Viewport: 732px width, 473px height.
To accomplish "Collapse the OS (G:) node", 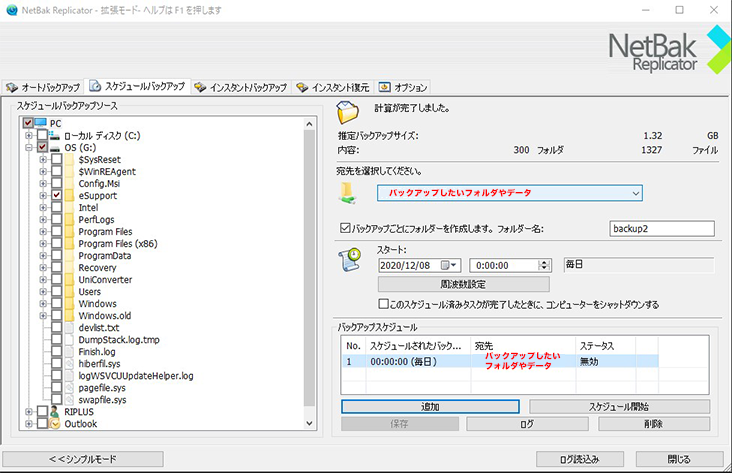I will coord(29,148).
